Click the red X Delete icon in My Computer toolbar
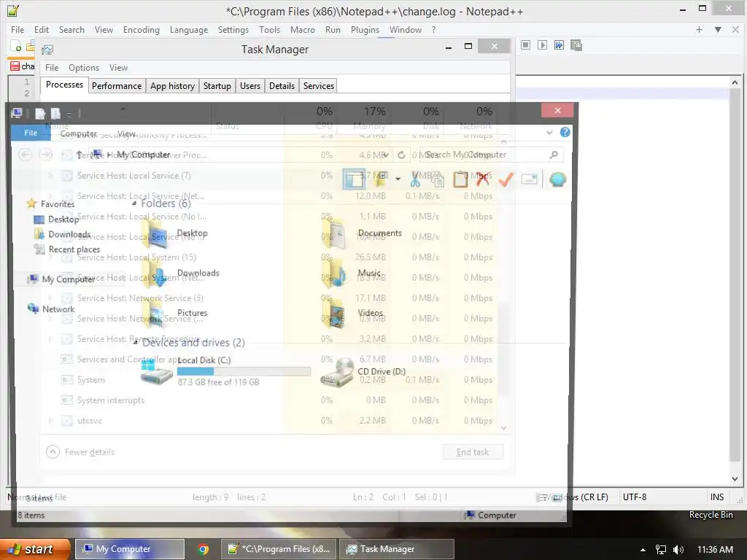Image resolution: width=747 pixels, height=560 pixels. tap(483, 179)
